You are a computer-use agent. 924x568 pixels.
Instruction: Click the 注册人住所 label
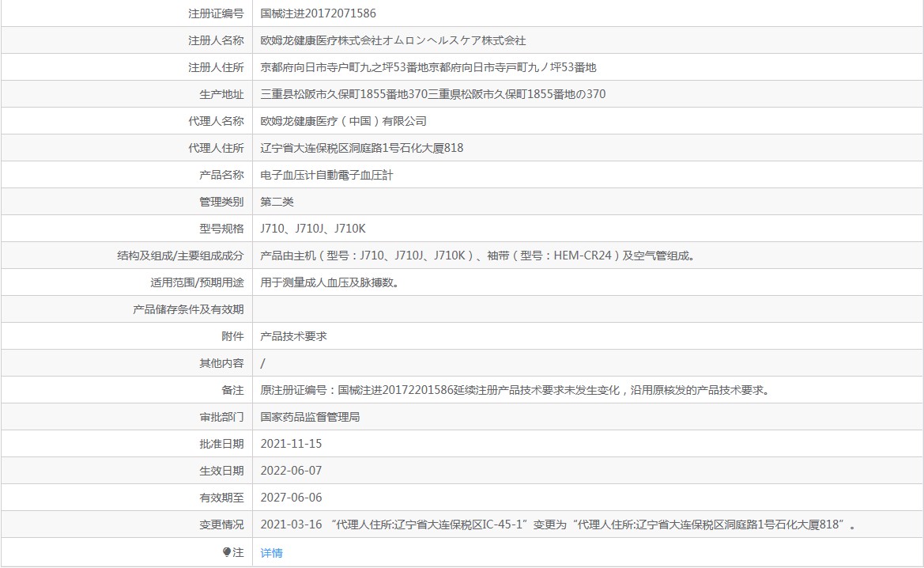click(216, 67)
